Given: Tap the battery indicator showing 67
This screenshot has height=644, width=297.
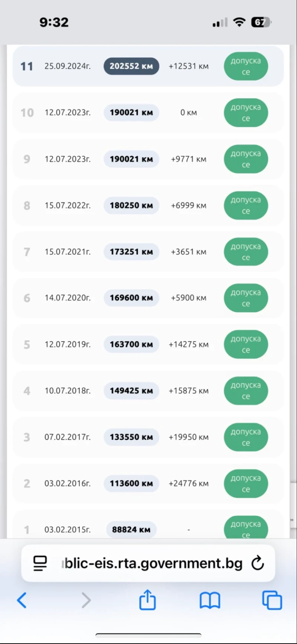Looking at the screenshot, I should coord(261,22).
